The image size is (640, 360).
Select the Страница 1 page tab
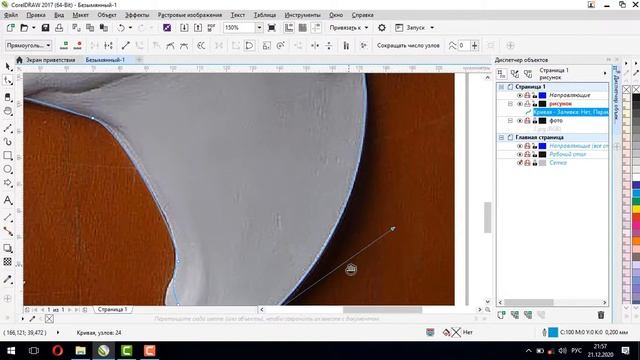click(113, 310)
